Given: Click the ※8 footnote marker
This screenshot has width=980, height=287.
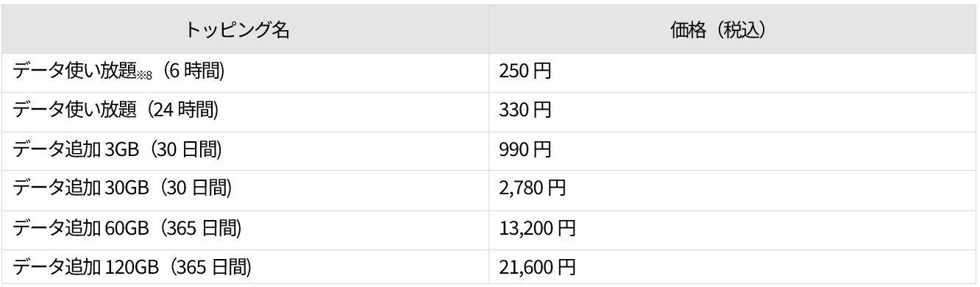Looking at the screenshot, I should pyautogui.click(x=148, y=77).
